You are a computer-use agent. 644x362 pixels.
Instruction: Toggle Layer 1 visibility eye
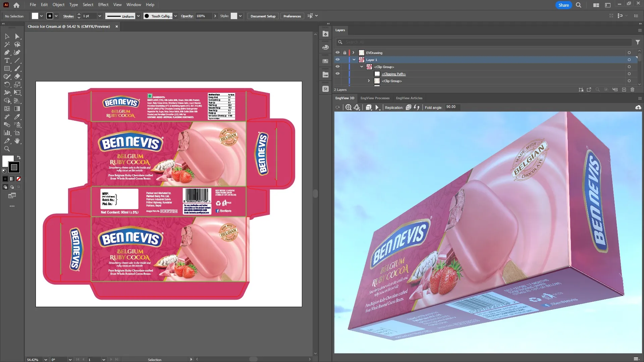click(x=337, y=60)
